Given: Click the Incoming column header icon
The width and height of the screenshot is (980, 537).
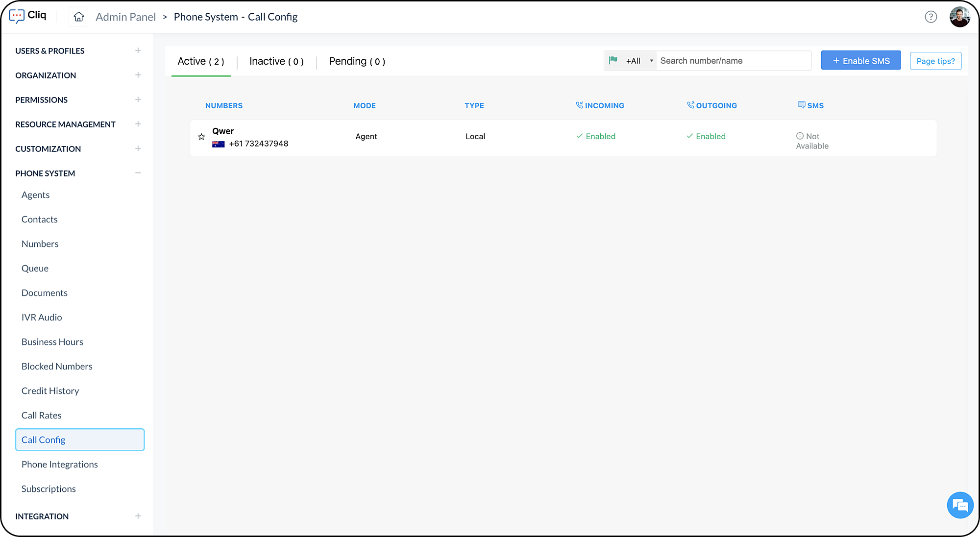Looking at the screenshot, I should [579, 105].
